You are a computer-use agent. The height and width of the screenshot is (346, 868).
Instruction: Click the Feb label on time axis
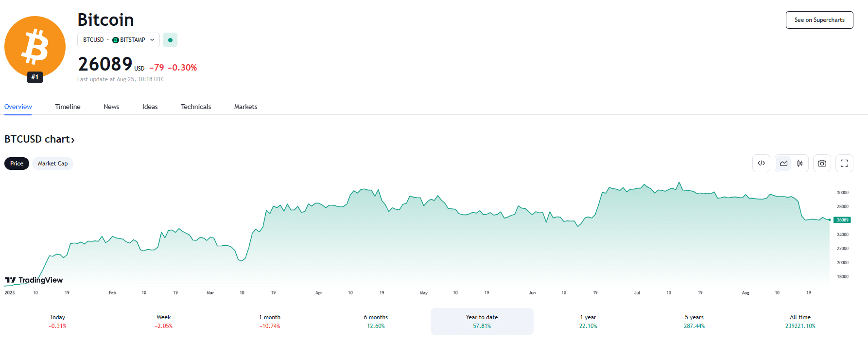[112, 292]
